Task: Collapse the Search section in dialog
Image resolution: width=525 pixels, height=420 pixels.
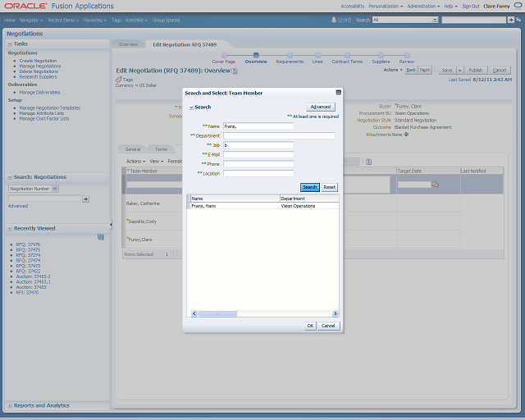Action: pos(191,107)
